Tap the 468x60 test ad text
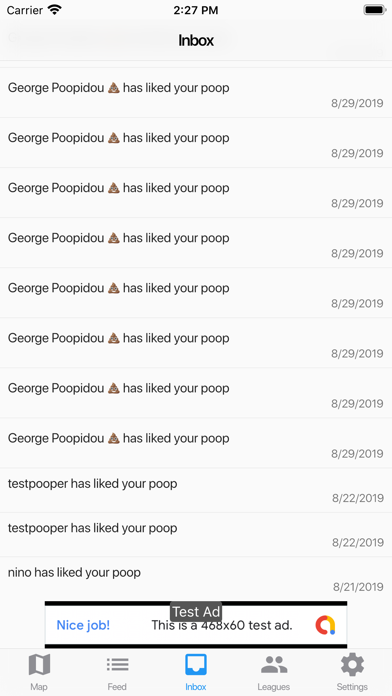 pos(222,625)
